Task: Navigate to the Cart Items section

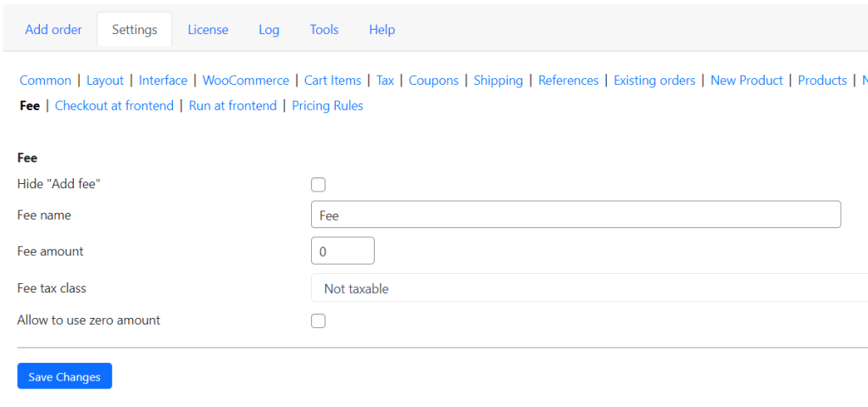Action: [332, 81]
